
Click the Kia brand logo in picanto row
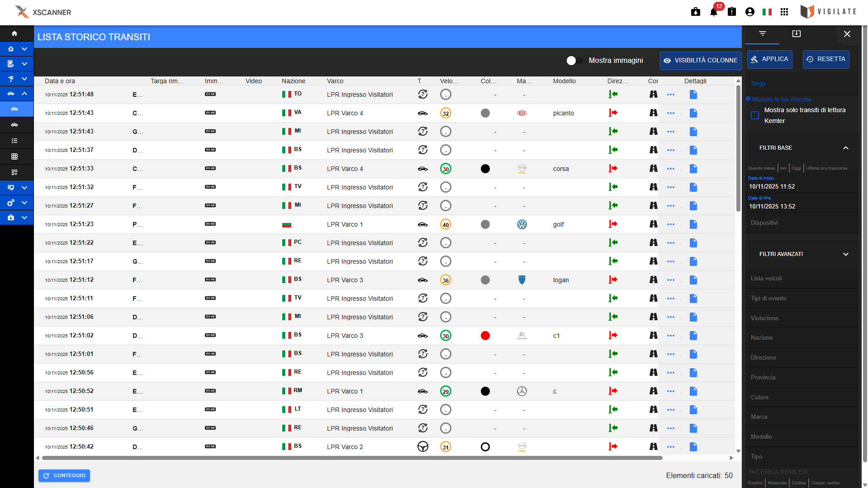coord(522,113)
